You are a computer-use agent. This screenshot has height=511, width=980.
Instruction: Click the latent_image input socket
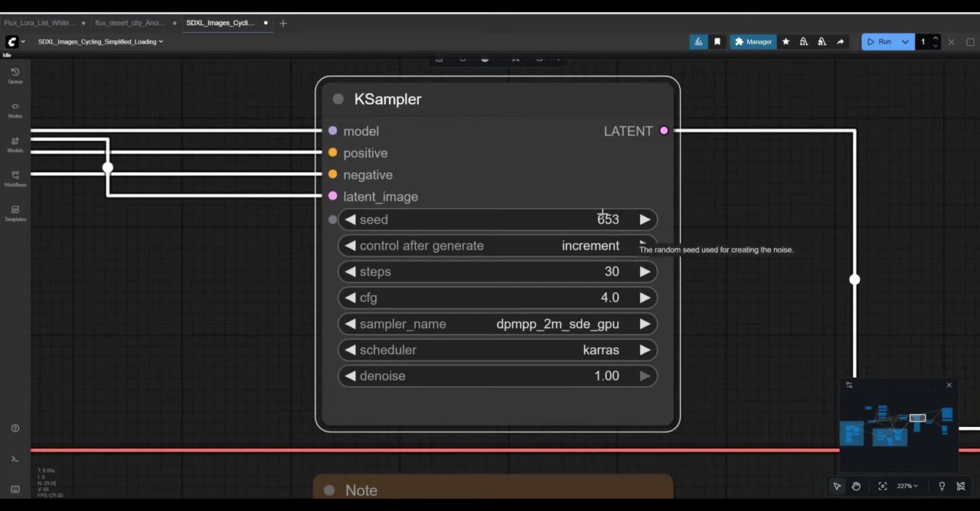click(x=332, y=197)
